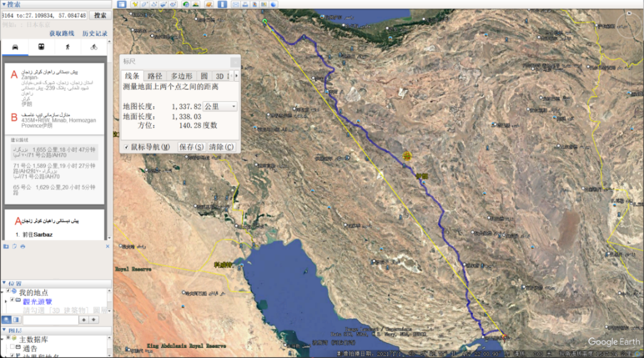Viewport: 644px width, 358px height.
Task: Switch to the 路径 tab
Action: coord(155,76)
